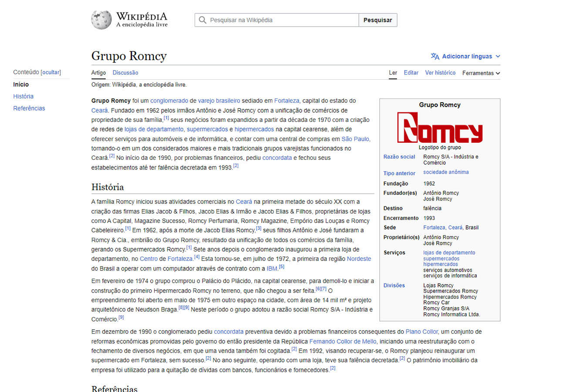The width and height of the screenshot is (566, 392).
Task: Click citation [5] after IBM
Action: pos(281,267)
